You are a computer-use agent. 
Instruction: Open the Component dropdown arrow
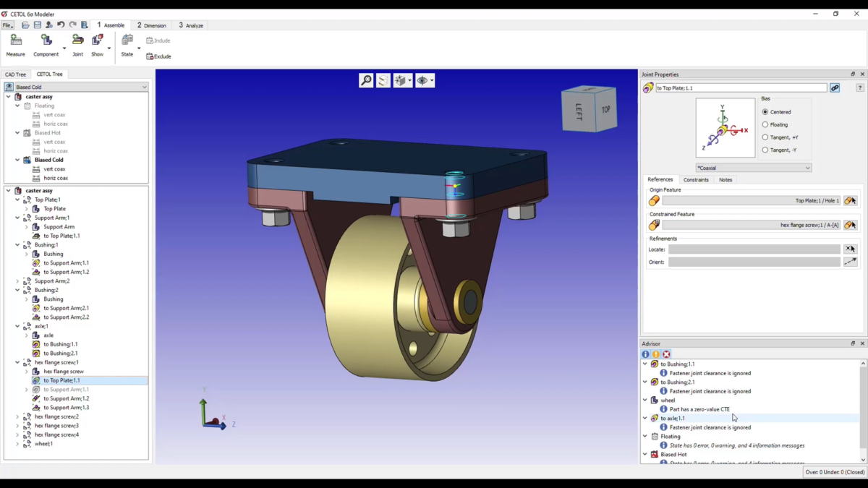point(64,49)
